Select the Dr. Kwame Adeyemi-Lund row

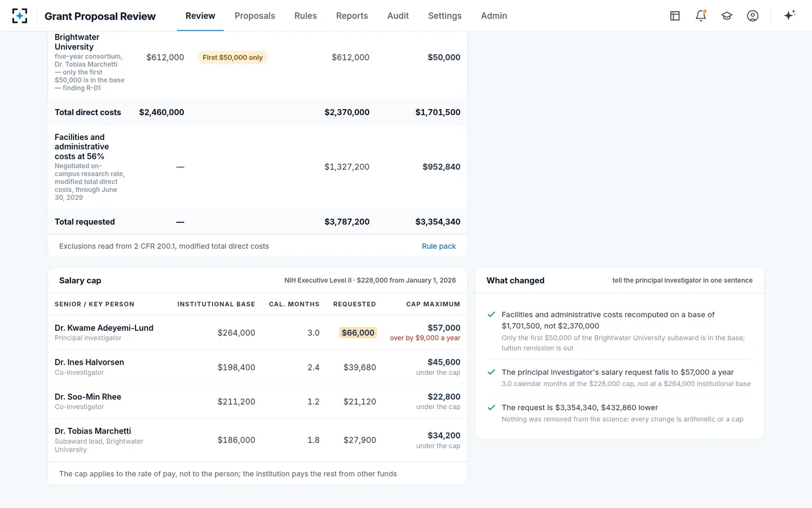tap(258, 332)
